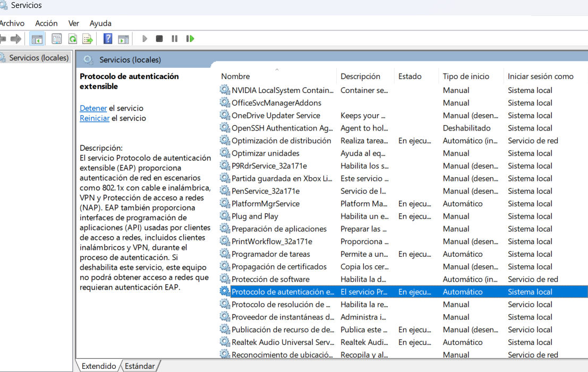588x372 pixels.
Task: Click Deshabilitado startup type of OpenSSH row
Action: pos(466,128)
